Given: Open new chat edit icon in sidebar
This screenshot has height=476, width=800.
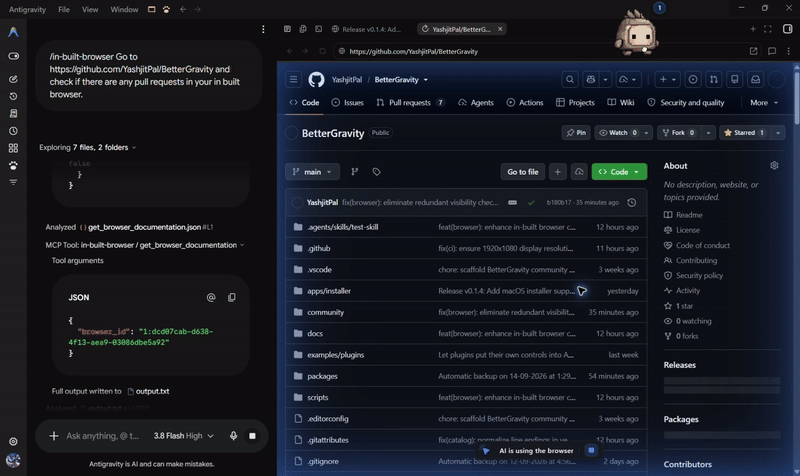Looking at the screenshot, I should [13, 79].
